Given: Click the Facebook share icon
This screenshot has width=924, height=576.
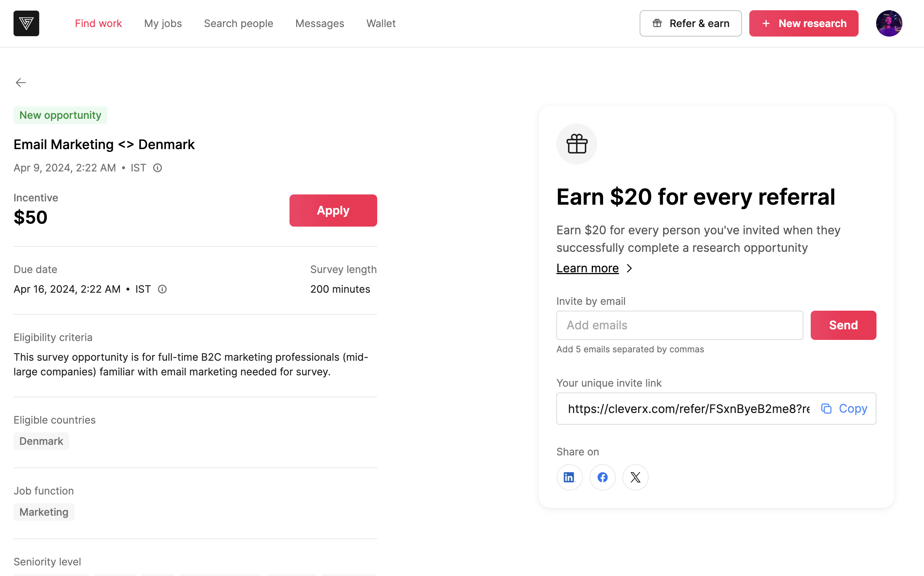Looking at the screenshot, I should click(x=602, y=477).
